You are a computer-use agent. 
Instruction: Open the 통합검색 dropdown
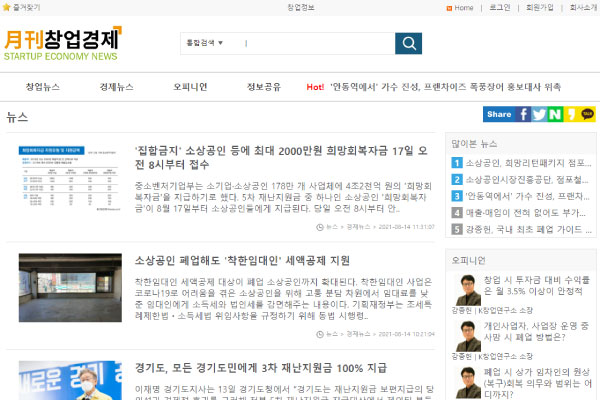pyautogui.click(x=204, y=43)
